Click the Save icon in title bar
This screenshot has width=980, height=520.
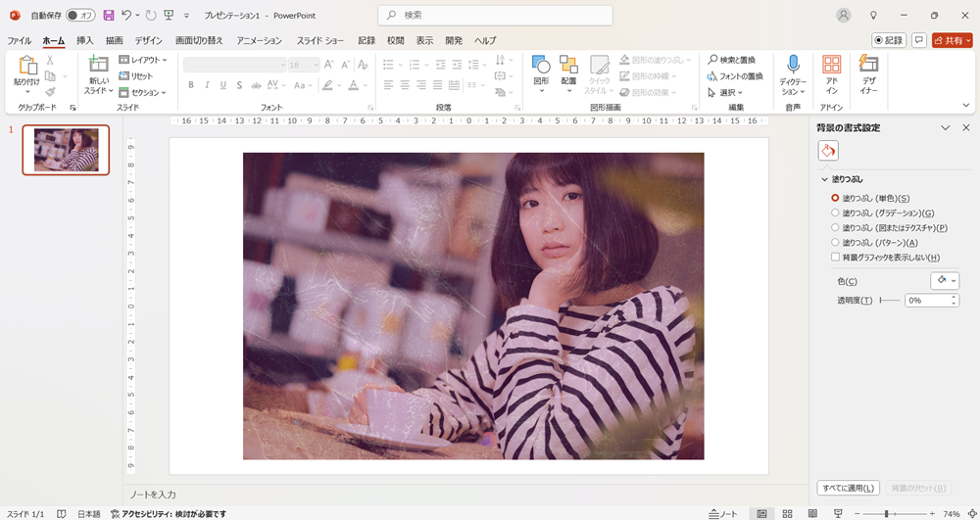point(108,15)
